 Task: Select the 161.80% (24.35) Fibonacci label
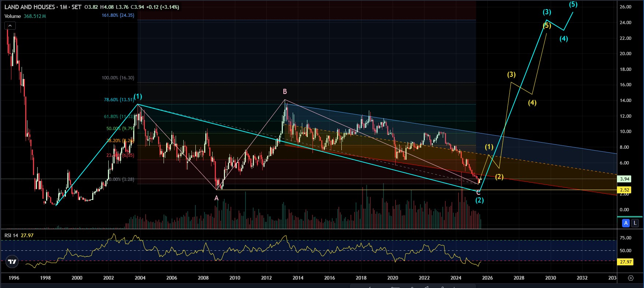click(x=118, y=15)
